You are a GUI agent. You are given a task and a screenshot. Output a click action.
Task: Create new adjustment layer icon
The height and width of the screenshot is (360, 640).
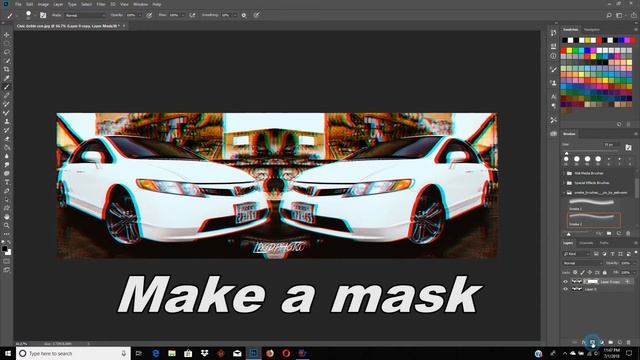[602, 342]
